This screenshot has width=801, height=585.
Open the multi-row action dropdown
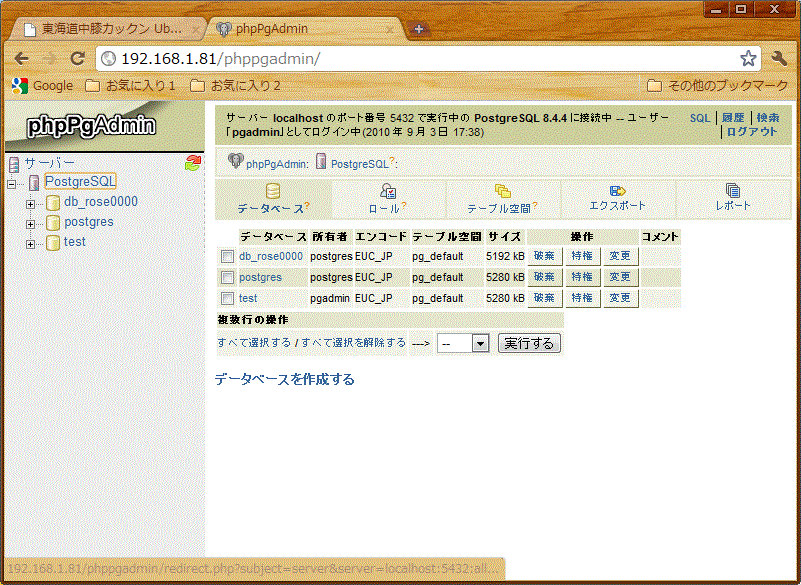(x=463, y=343)
